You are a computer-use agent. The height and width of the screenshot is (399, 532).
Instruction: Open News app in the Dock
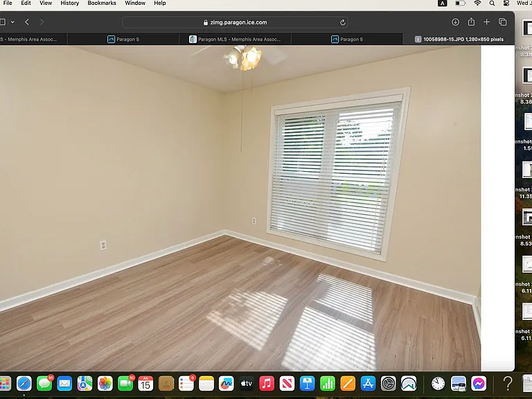287,384
